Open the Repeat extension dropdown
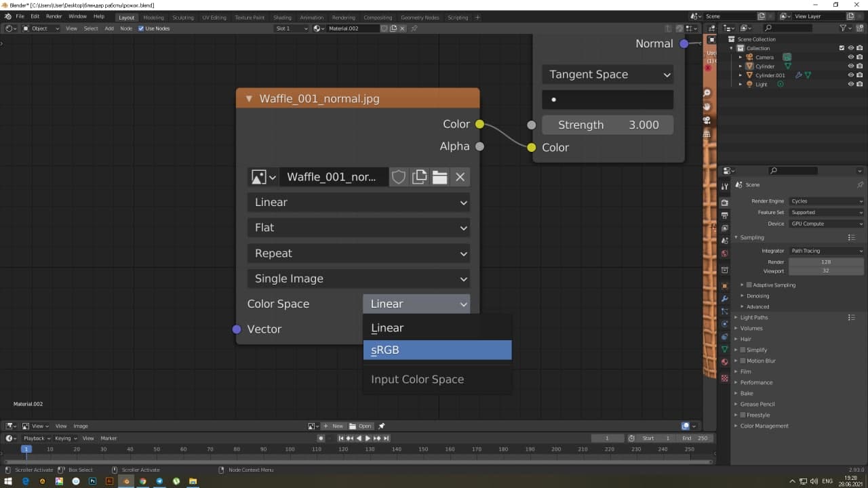The height and width of the screenshot is (488, 868). 359,253
